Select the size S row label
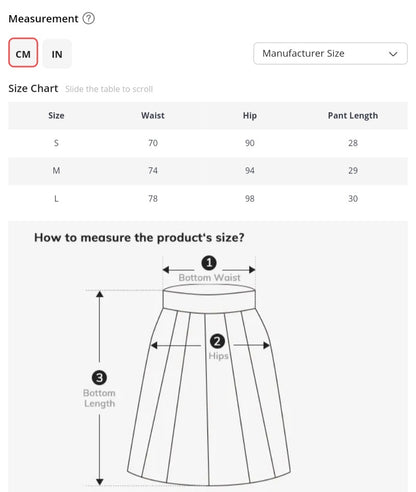 pos(56,143)
